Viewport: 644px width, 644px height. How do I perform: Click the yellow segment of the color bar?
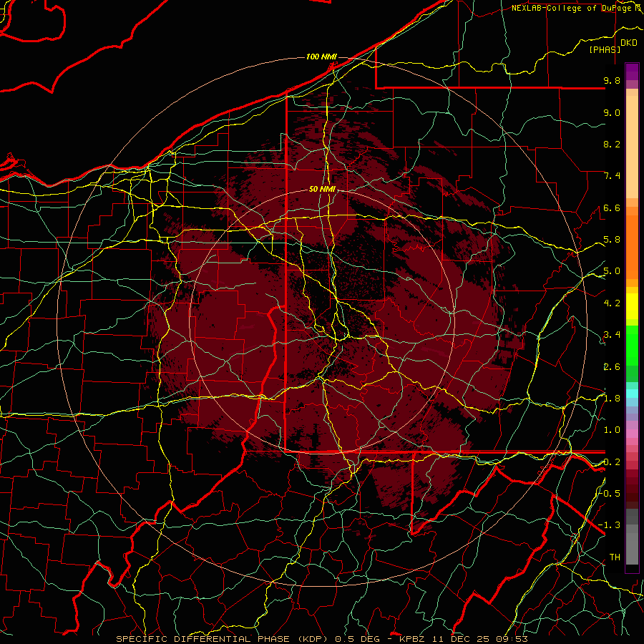coord(632,306)
